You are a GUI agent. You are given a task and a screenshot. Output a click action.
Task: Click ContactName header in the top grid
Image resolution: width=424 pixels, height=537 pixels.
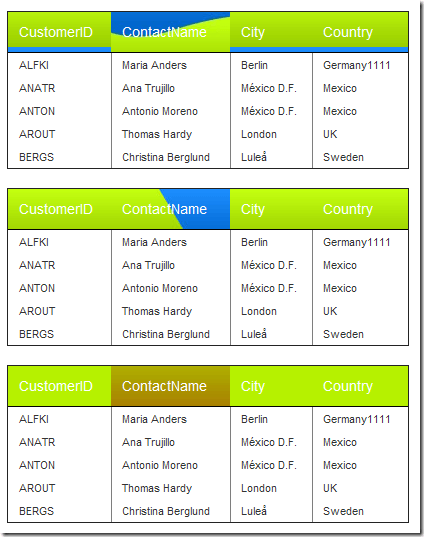[171, 32]
